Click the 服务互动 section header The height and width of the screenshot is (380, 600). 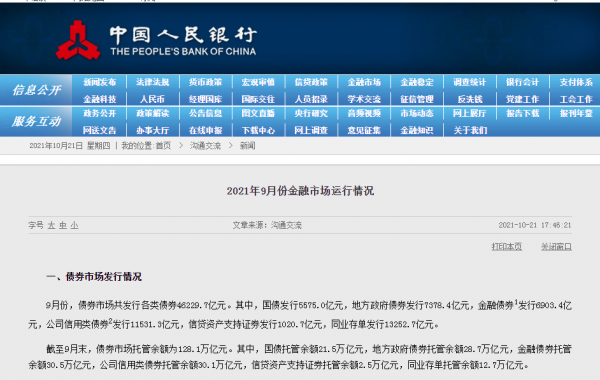point(36,121)
